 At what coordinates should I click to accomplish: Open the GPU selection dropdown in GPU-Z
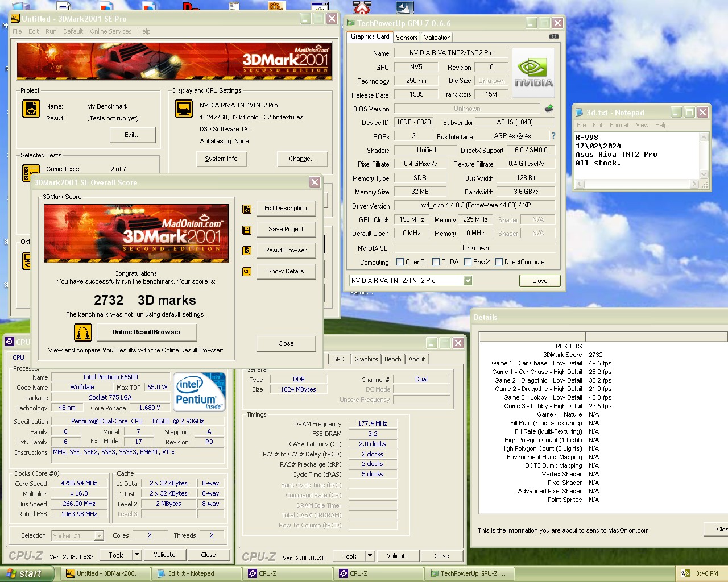click(468, 280)
